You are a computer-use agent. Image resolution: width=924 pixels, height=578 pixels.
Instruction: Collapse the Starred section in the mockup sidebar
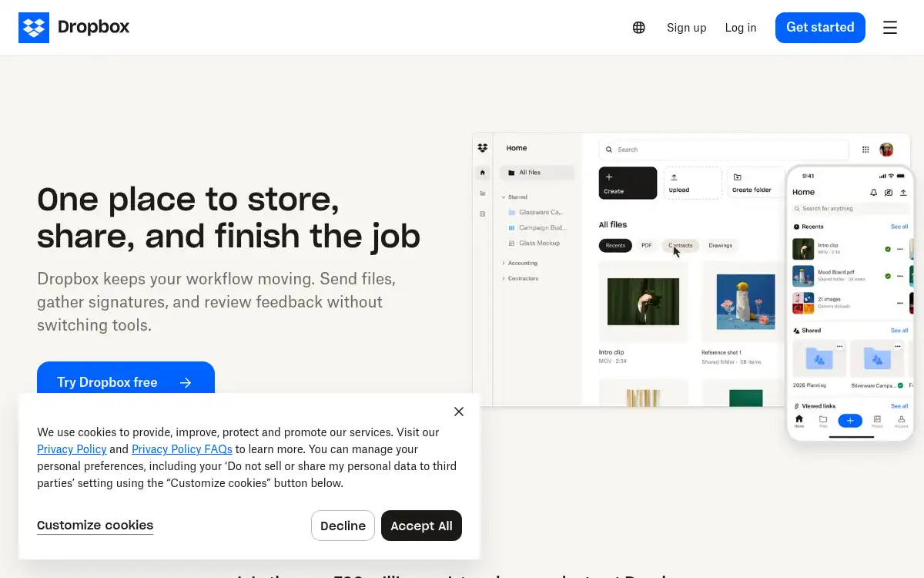pyautogui.click(x=504, y=197)
